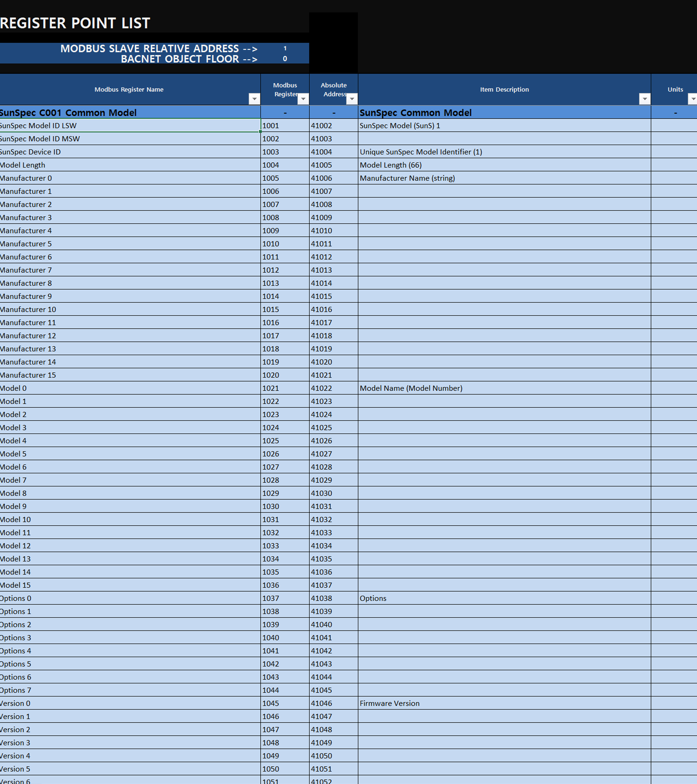
Task: Click the 'SunSpec Model ID LSW' cell
Action: click(130, 125)
